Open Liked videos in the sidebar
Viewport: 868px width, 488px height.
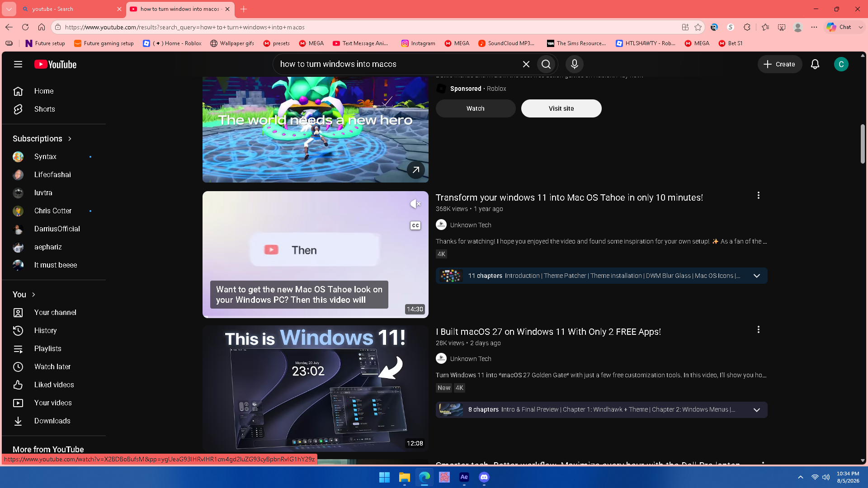tap(54, 385)
